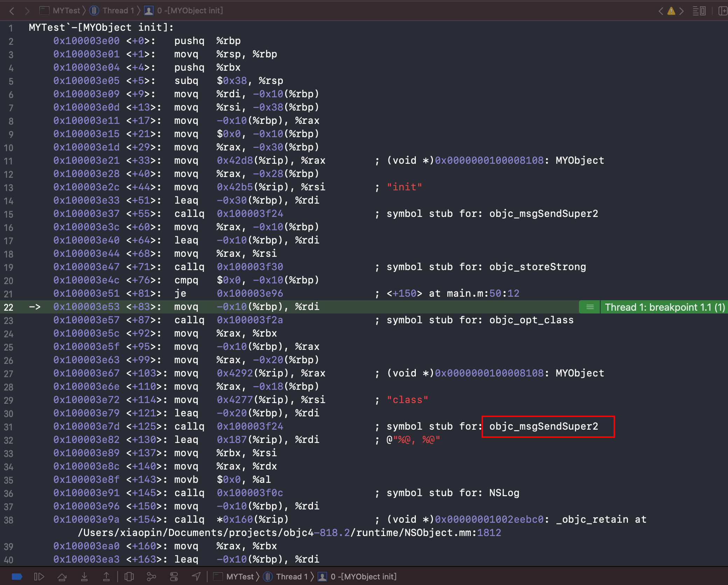Go back in editor navigation history
Viewport: 728px width, 585px height.
[12, 11]
